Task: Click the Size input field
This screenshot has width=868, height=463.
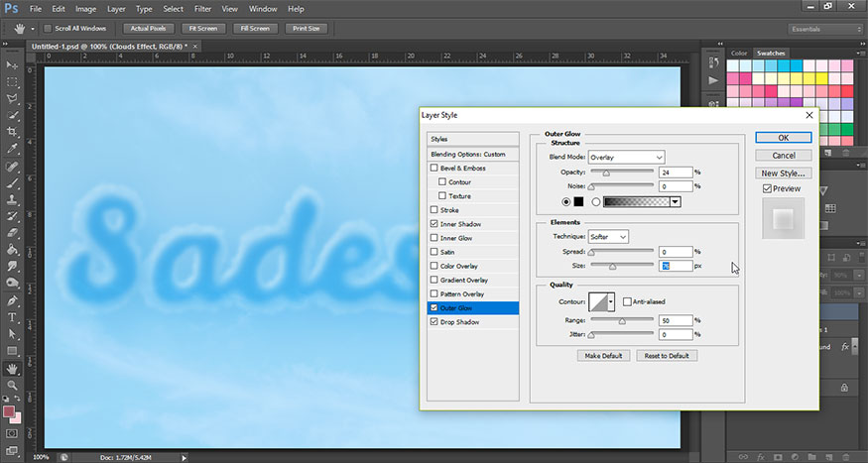Action: (675, 266)
